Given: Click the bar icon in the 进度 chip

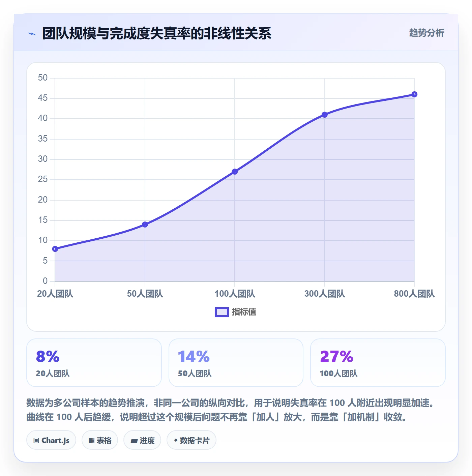Looking at the screenshot, I should point(134,441).
